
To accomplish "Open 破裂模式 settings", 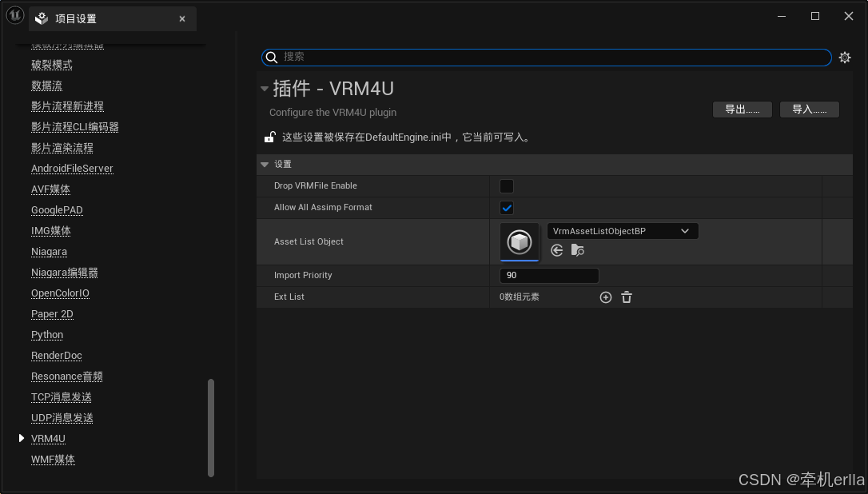I will pyautogui.click(x=52, y=65).
